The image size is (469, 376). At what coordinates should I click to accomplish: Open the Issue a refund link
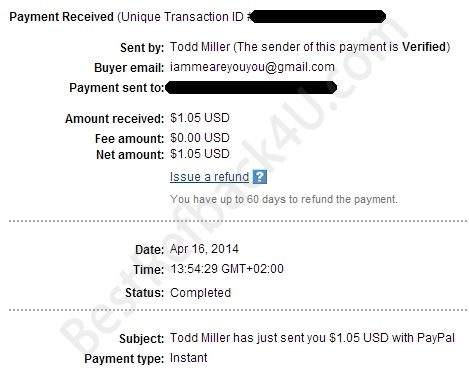pyautogui.click(x=209, y=177)
